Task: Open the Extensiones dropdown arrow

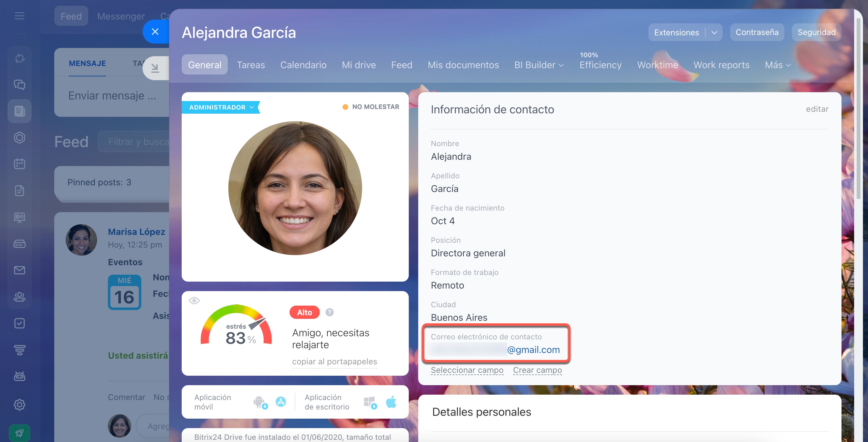Action: (x=714, y=33)
